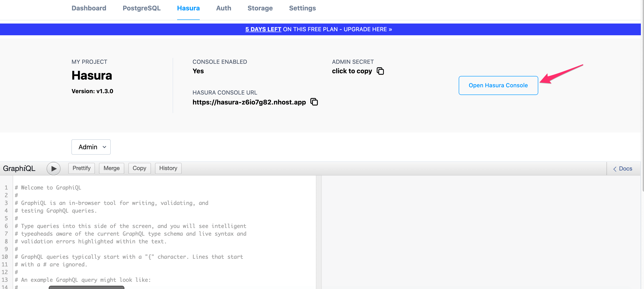Click the admin secret click to copy text

pos(352,71)
